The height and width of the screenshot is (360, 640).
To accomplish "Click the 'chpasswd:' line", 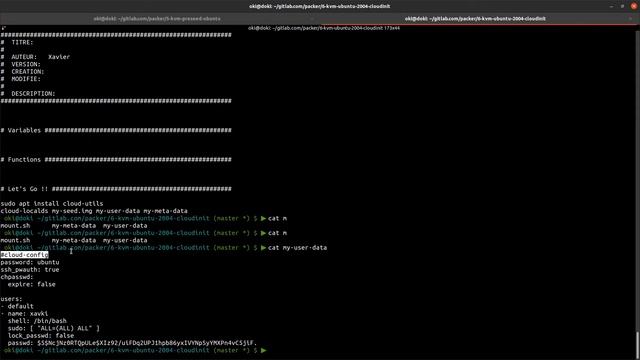I will (17, 277).
